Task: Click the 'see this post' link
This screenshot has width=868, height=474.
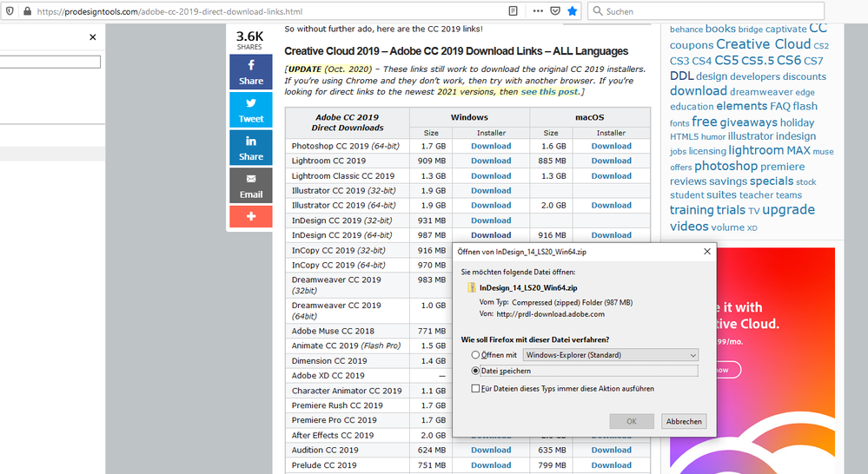Action: pyautogui.click(x=549, y=92)
